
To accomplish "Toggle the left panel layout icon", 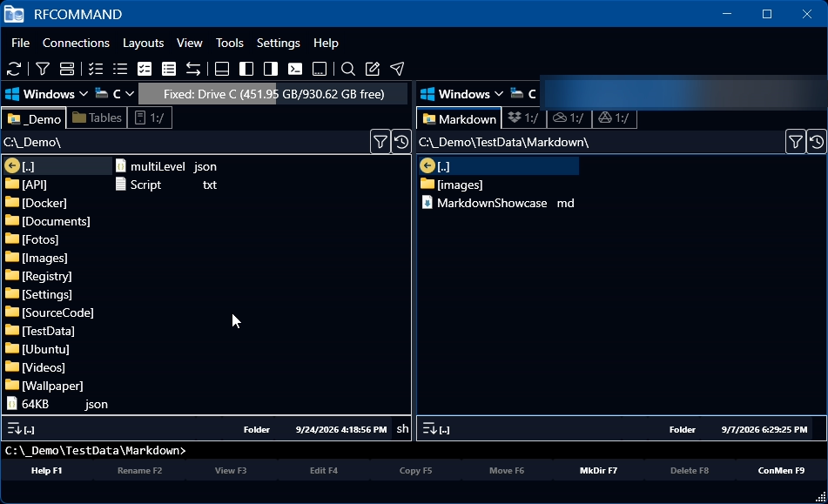I will [246, 69].
